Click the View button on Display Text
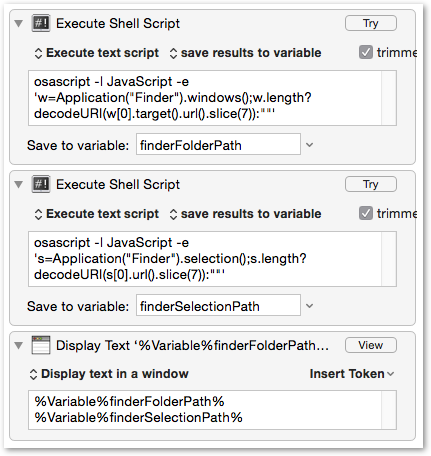The height and width of the screenshot is (456, 431). coord(371,345)
